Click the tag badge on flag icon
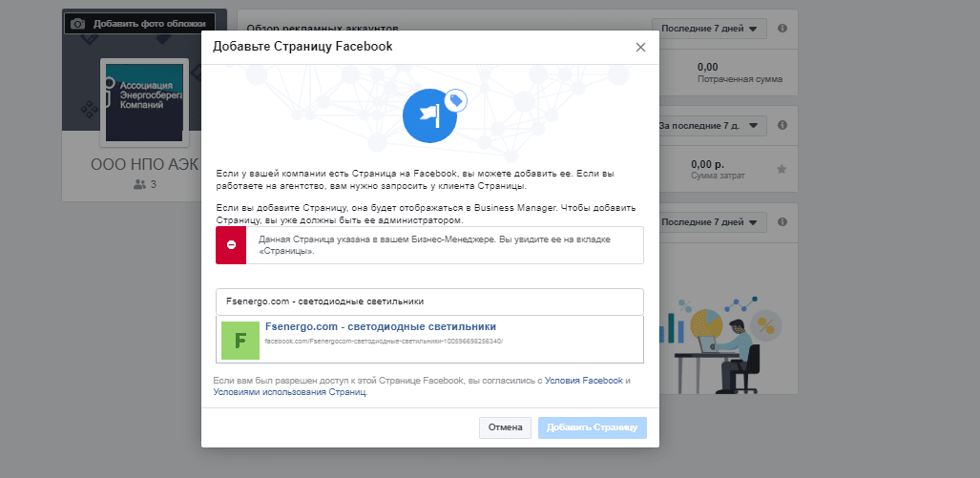This screenshot has width=980, height=478. click(x=455, y=100)
